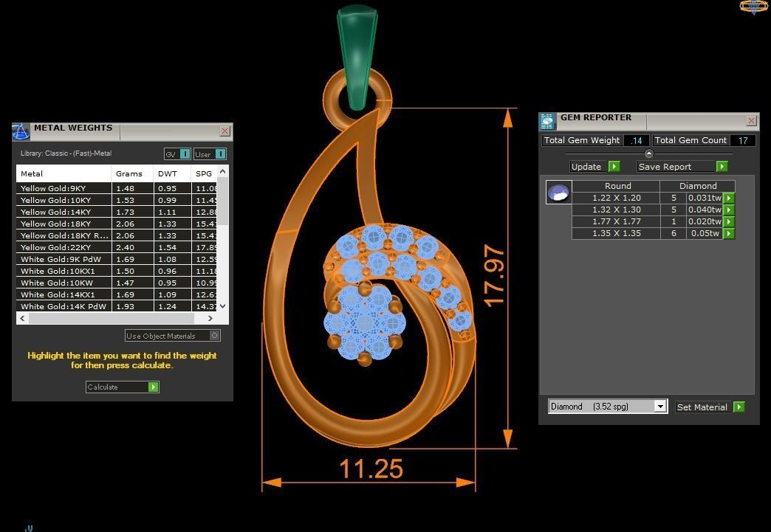Click the SPG column header
The height and width of the screenshot is (532, 771).
click(204, 173)
